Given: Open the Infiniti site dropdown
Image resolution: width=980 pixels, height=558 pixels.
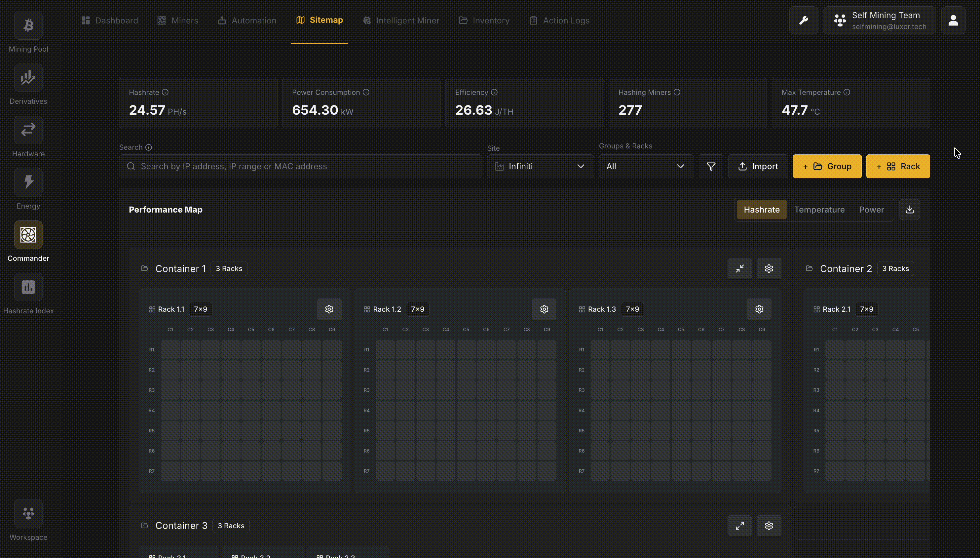Looking at the screenshot, I should point(540,166).
